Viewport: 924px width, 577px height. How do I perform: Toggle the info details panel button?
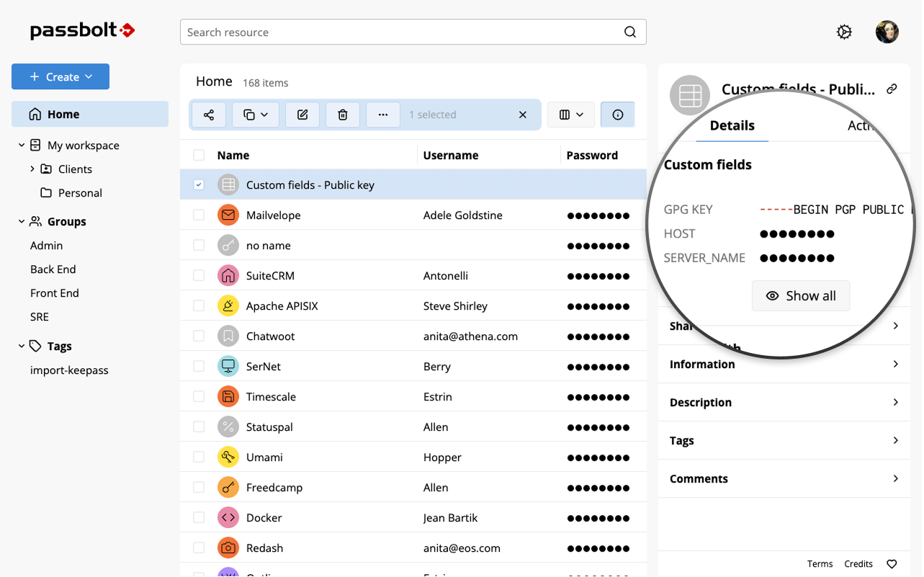617,115
